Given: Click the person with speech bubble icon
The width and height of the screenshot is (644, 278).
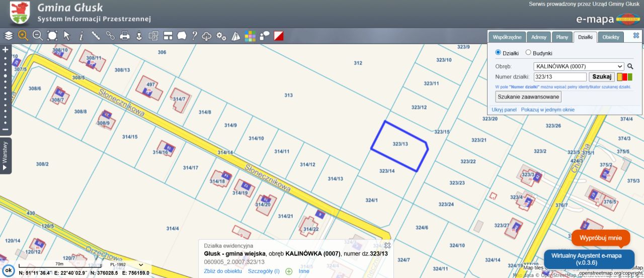Looking at the screenshot, I should 265,36.
